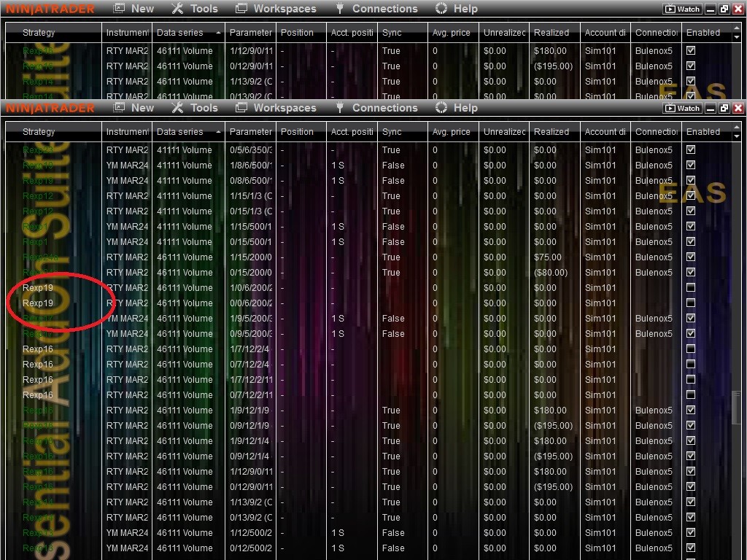Click parameter cell 1/12/500/2 in front window

[x=251, y=533]
